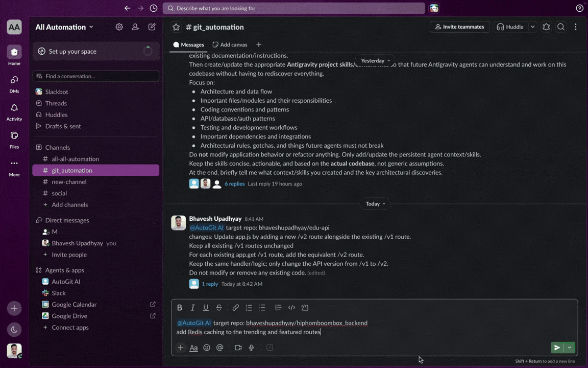Open the Files view

tap(14, 140)
